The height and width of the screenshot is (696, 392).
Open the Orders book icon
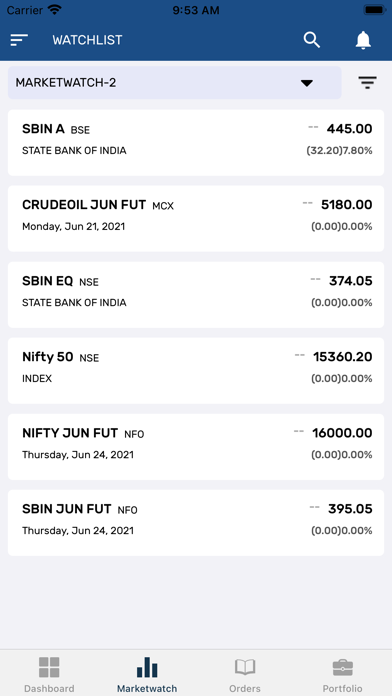tap(245, 667)
